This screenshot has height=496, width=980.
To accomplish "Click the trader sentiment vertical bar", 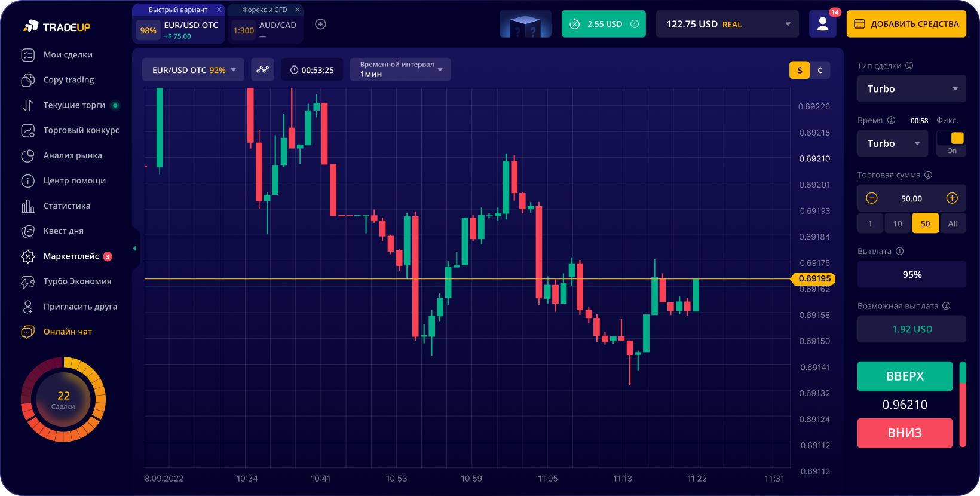I will [963, 404].
